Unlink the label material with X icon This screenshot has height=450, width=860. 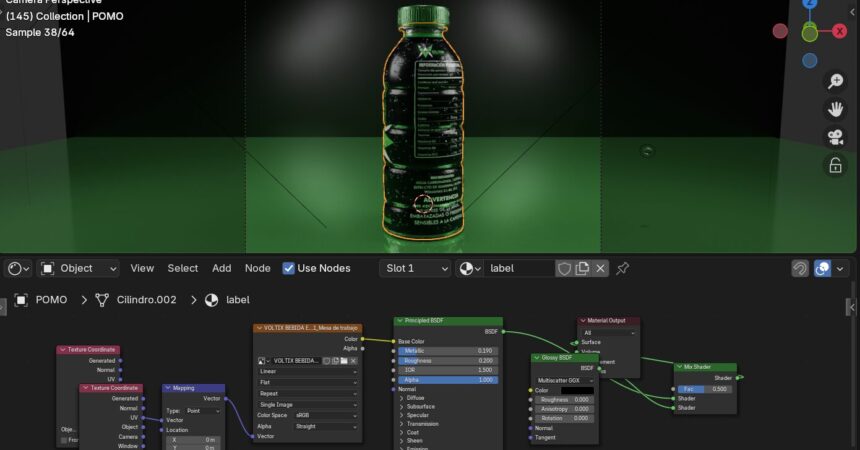pos(600,268)
